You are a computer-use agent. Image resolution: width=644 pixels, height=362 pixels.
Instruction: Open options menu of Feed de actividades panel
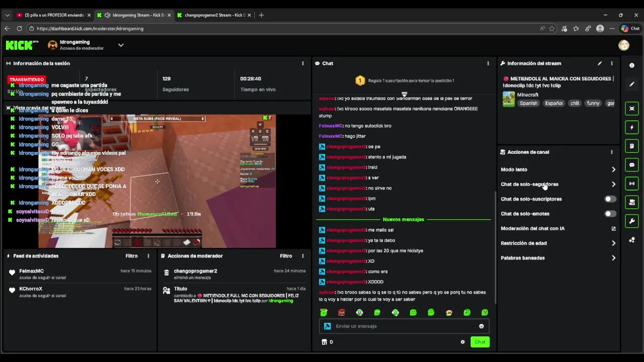(148, 256)
